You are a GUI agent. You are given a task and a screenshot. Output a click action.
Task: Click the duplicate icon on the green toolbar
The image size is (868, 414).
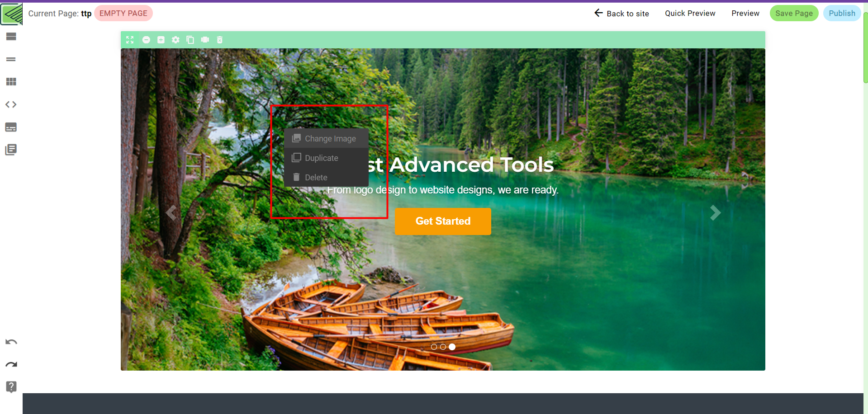click(190, 40)
